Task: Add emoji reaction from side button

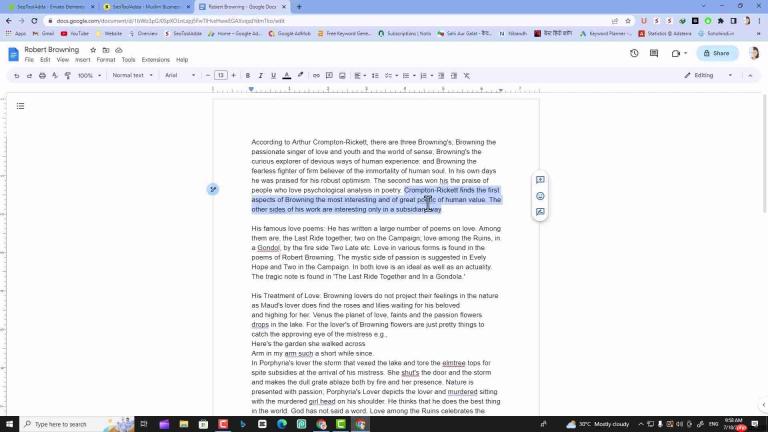Action: coord(540,196)
